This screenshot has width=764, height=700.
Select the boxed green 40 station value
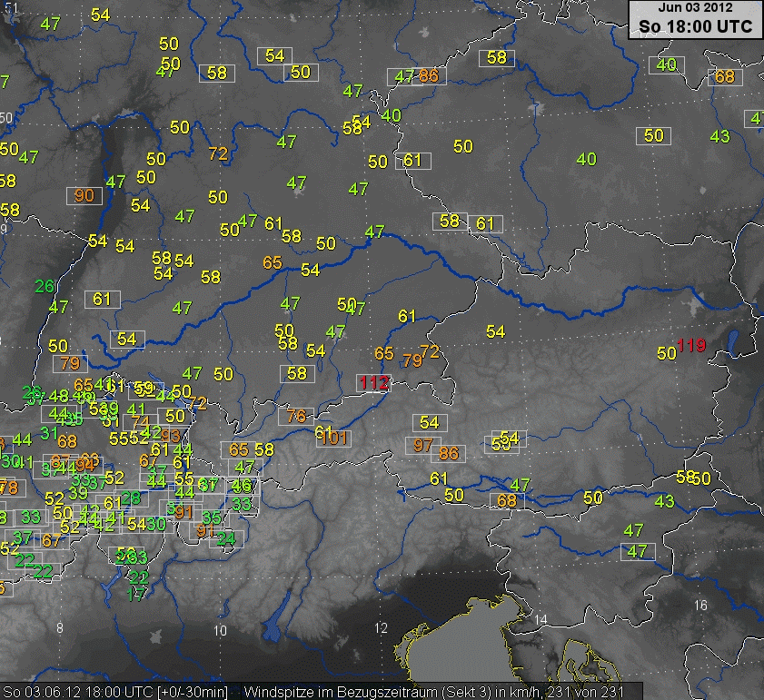coord(667,64)
